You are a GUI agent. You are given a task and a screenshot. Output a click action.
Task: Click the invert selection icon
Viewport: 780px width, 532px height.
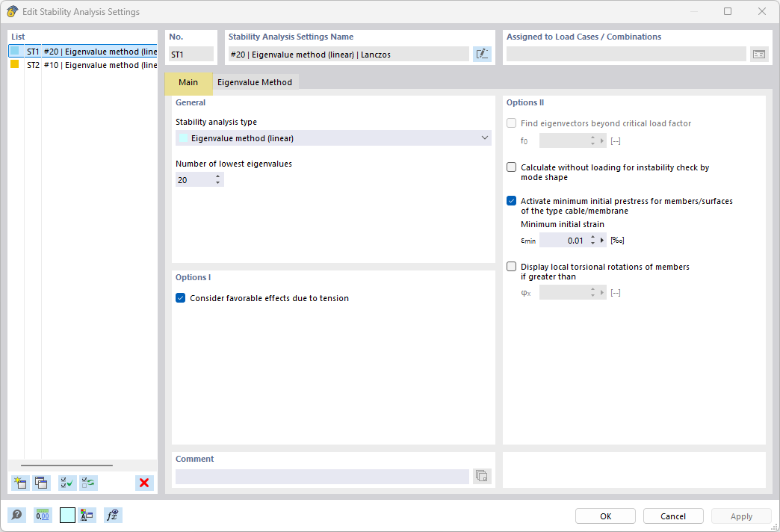coord(89,483)
